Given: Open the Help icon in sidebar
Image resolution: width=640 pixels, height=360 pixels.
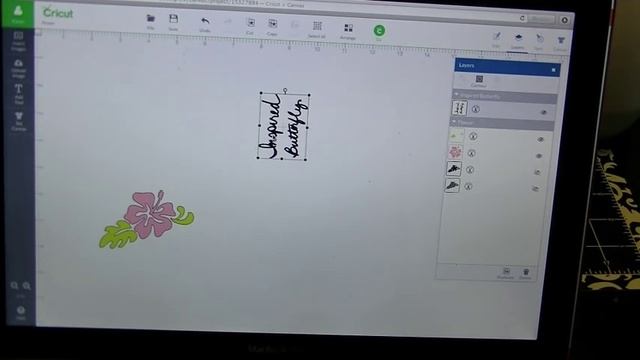Looking at the screenshot, I should (21, 313).
